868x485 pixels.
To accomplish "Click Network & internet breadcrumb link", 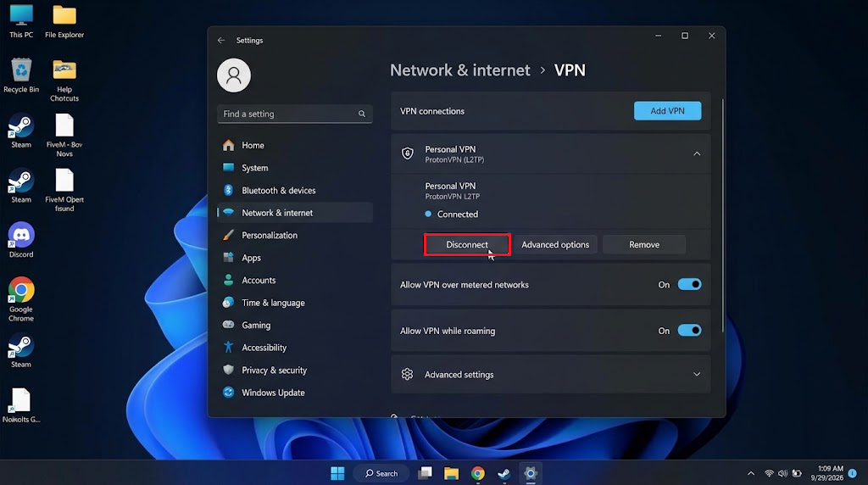I will pyautogui.click(x=460, y=70).
